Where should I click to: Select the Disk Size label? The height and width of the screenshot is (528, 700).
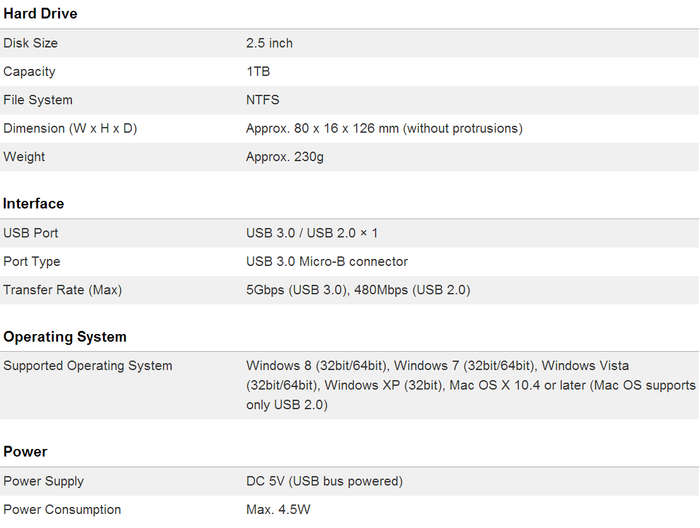(30, 43)
